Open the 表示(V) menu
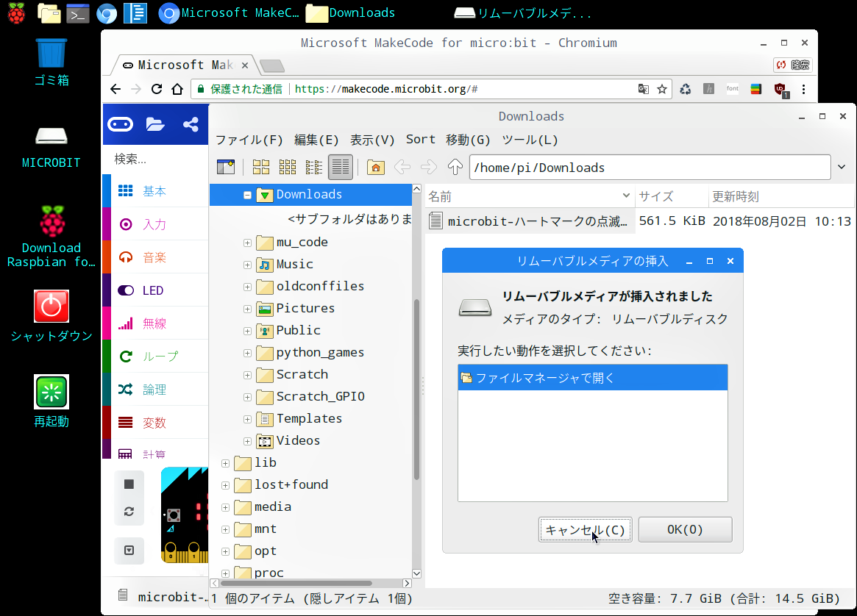857x616 pixels. [372, 140]
